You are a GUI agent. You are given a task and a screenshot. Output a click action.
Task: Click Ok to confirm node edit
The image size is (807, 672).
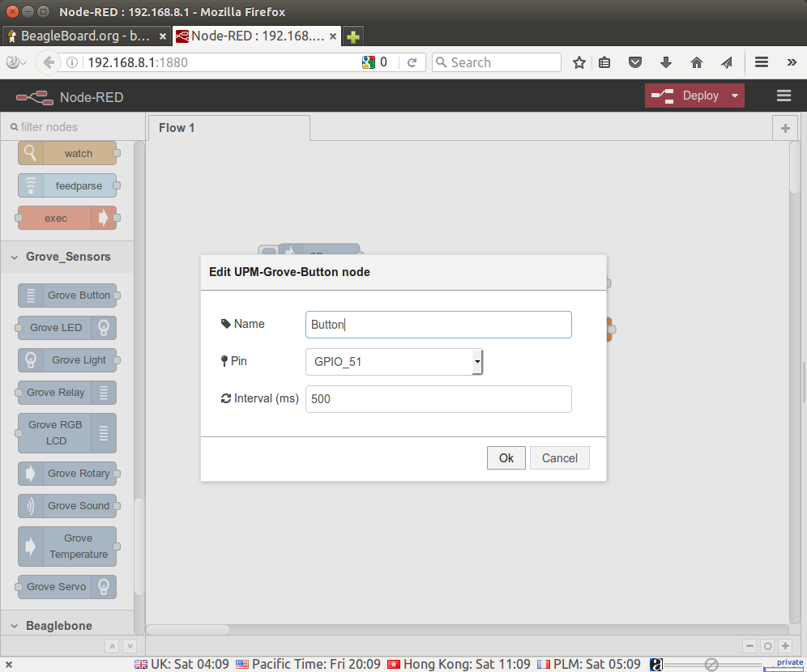[x=506, y=457]
